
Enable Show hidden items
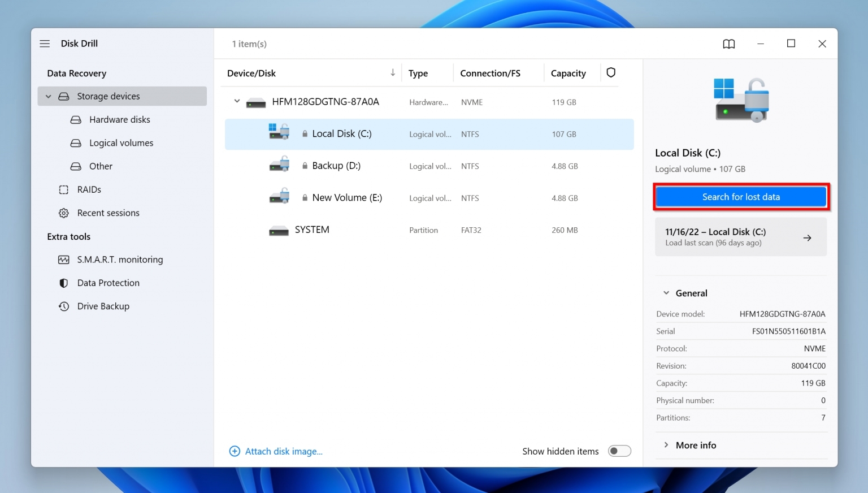619,451
